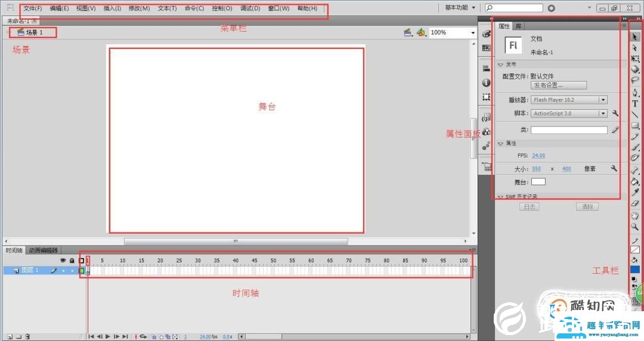This screenshot has height=341, width=644.
Task: Open the stage zoom 100% dropdown
Action: pyautogui.click(x=473, y=32)
